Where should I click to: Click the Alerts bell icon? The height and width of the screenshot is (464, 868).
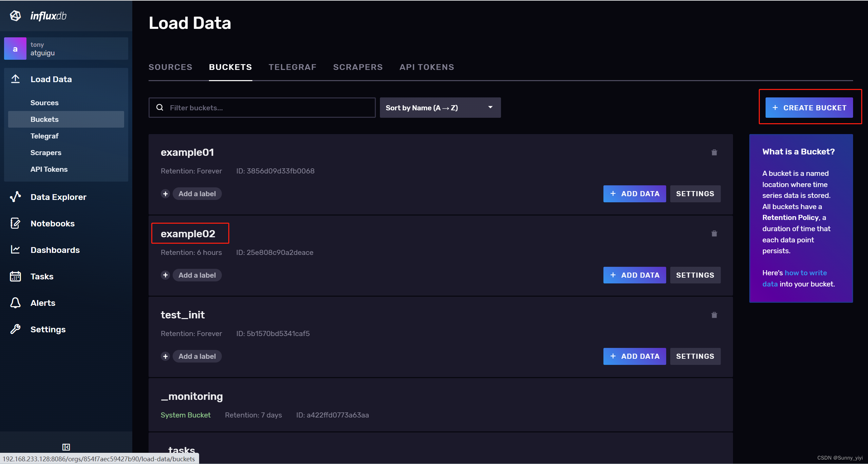point(15,303)
